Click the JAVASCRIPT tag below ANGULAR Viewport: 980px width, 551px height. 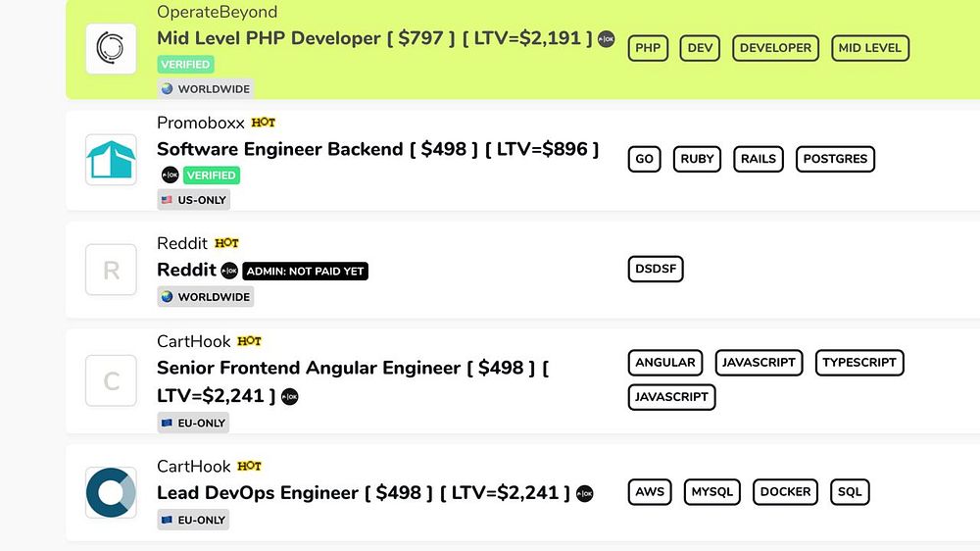click(671, 397)
